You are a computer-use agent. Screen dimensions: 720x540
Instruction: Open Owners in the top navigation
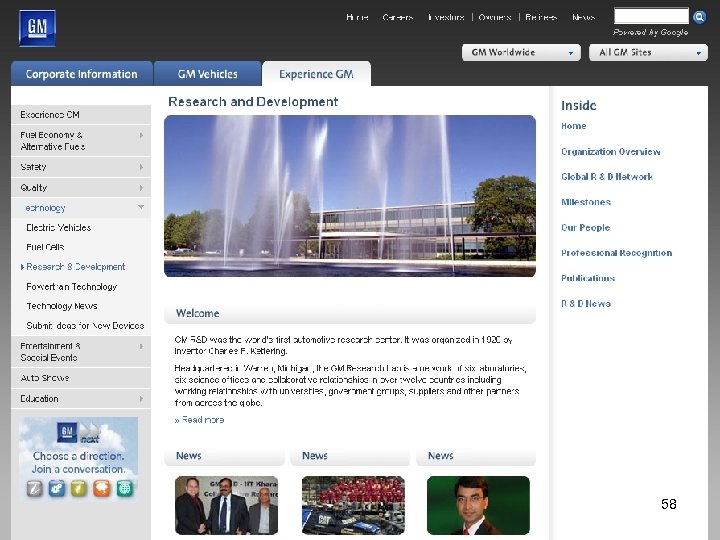[x=495, y=17]
